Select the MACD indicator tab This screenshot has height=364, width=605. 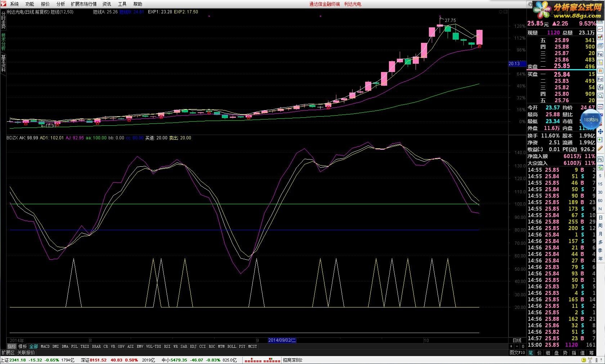point(45,346)
